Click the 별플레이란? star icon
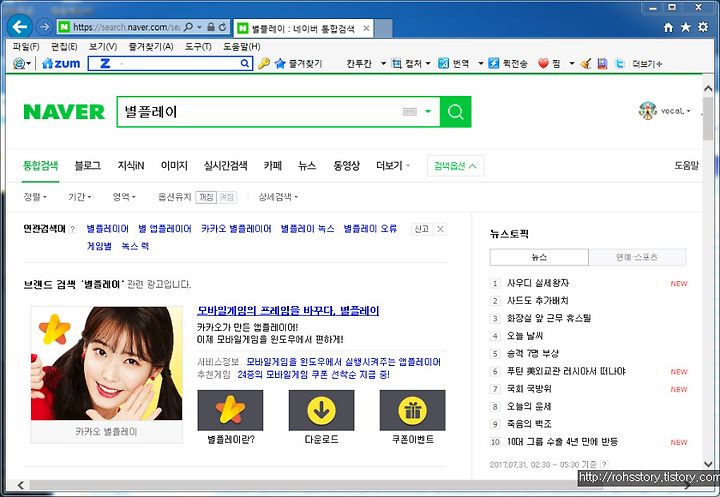The width and height of the screenshot is (720, 497). point(231,410)
